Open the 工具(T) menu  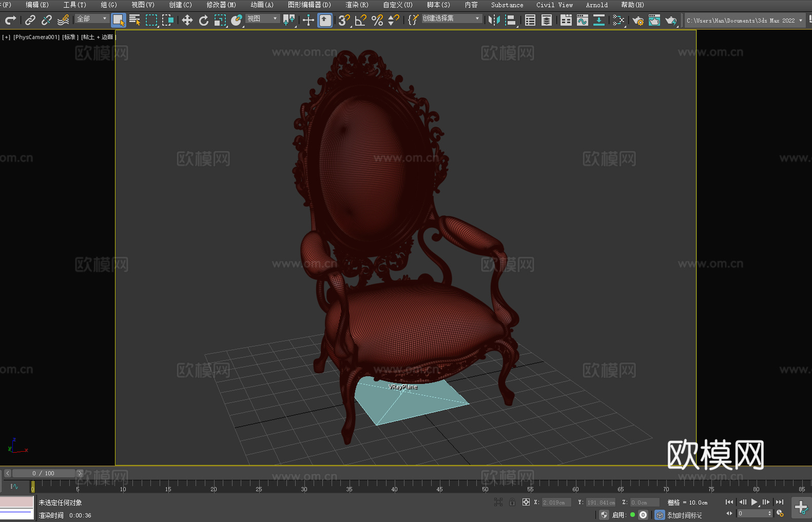tap(74, 5)
